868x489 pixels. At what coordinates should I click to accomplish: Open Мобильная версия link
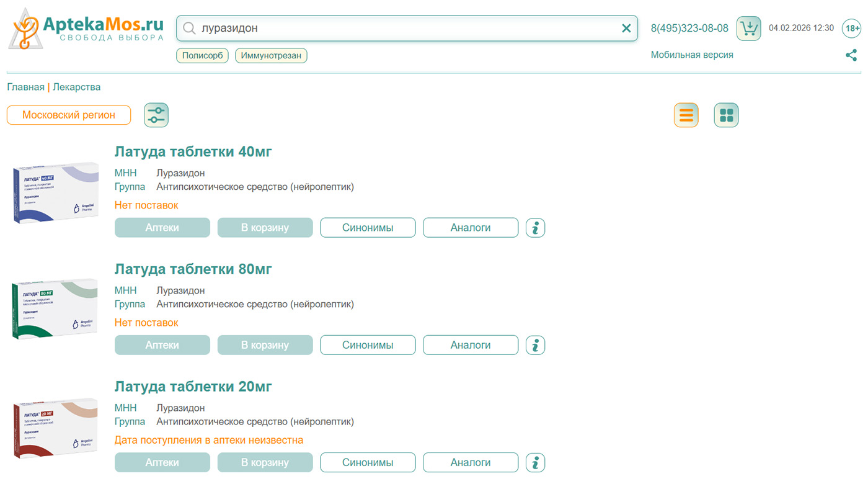pos(691,55)
